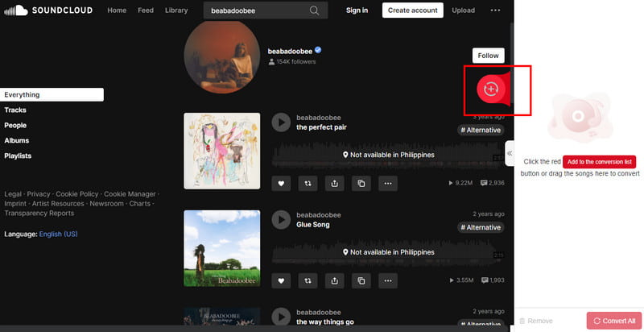Filter results by Albums
This screenshot has width=644, height=332.
click(x=17, y=140)
